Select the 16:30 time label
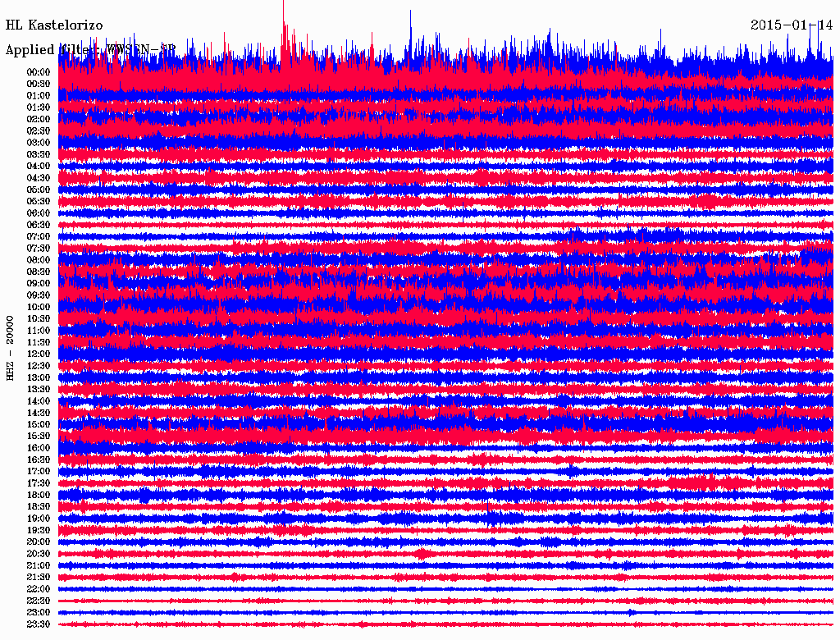Viewport: 840px width, 640px height. click(39, 460)
